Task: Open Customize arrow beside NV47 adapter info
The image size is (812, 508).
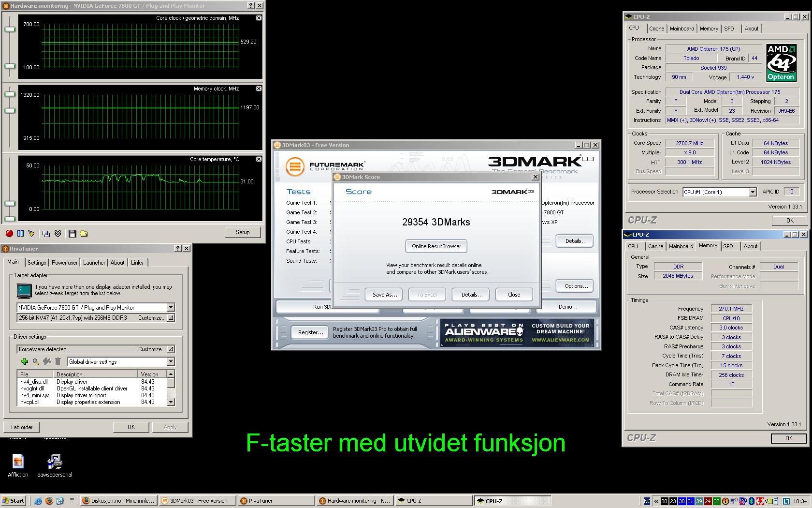Action: [x=171, y=318]
